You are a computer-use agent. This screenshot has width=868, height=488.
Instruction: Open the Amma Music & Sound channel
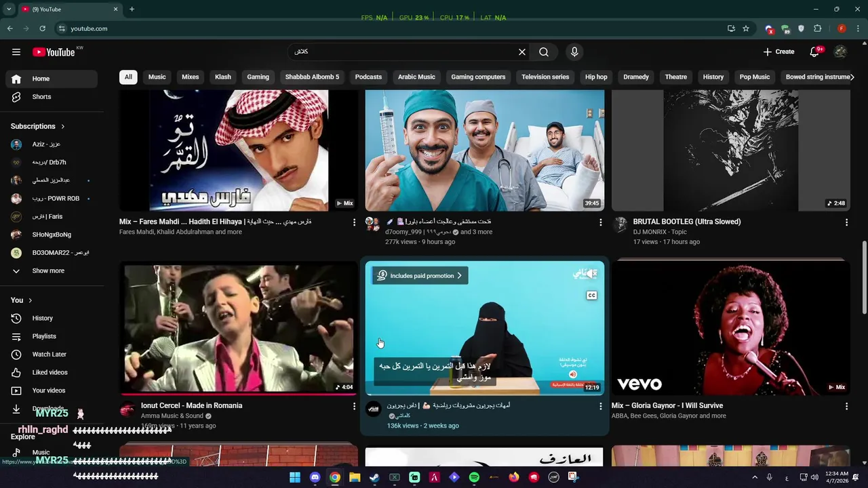point(172,415)
